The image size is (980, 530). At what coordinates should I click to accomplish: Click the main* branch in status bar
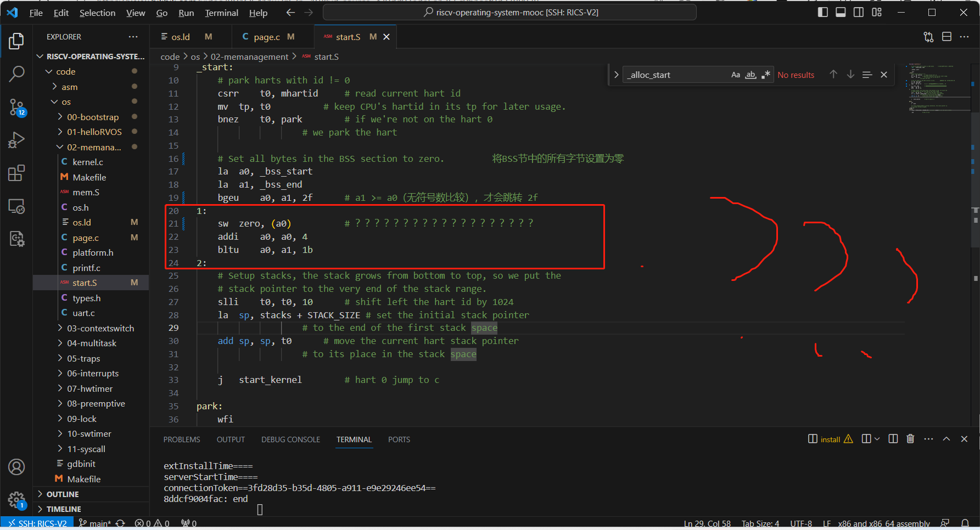(x=94, y=523)
